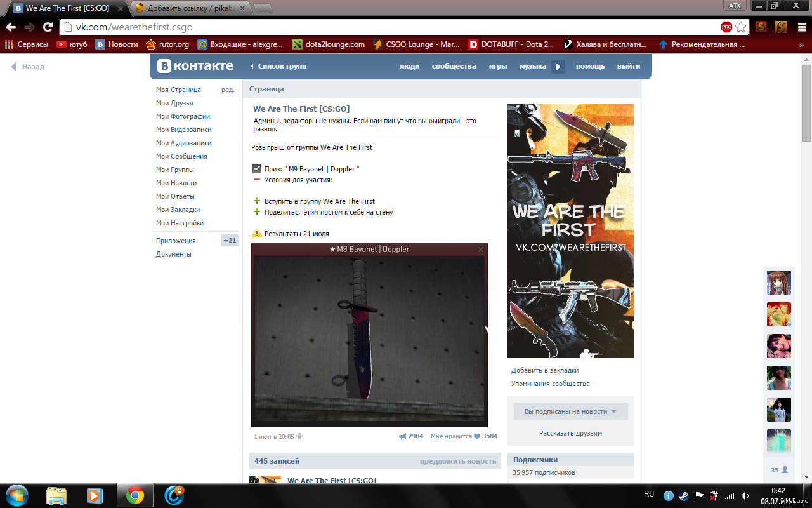Open Упоминания сообщества
This screenshot has width=812, height=508.
[551, 384]
